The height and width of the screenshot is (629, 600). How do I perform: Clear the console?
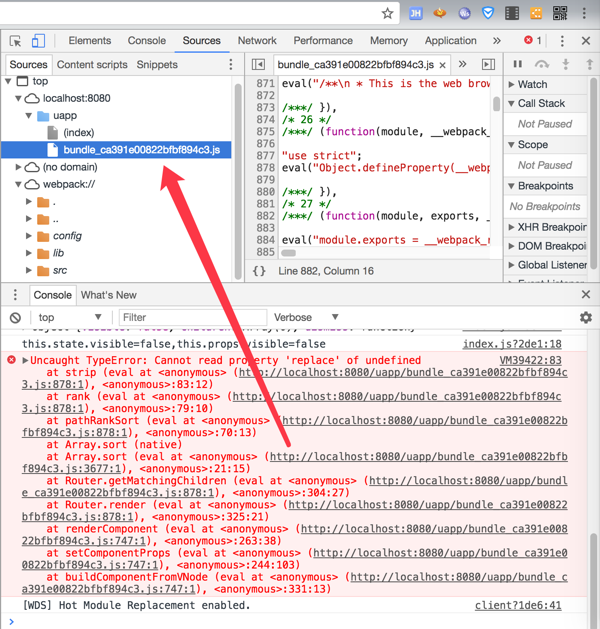click(15, 318)
